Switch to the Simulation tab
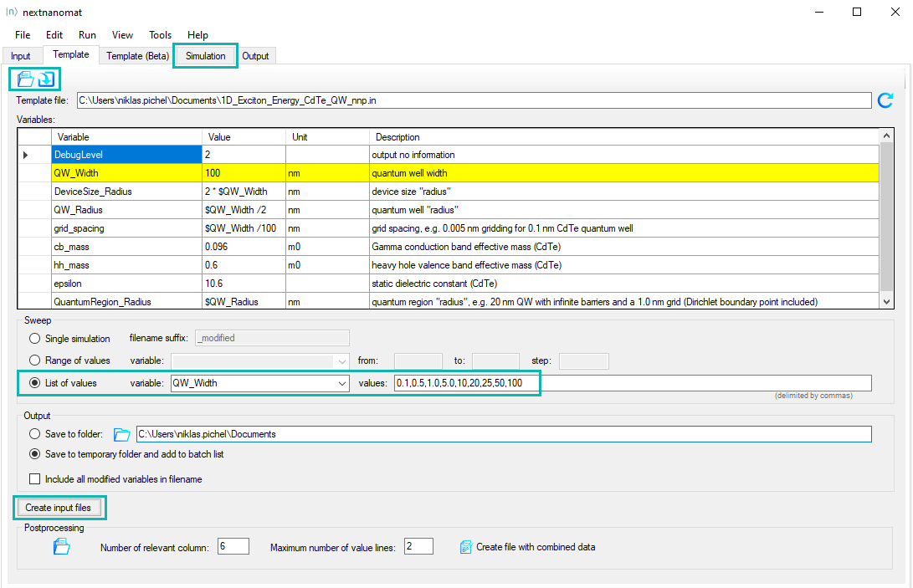This screenshot has height=588, width=913. 205,55
